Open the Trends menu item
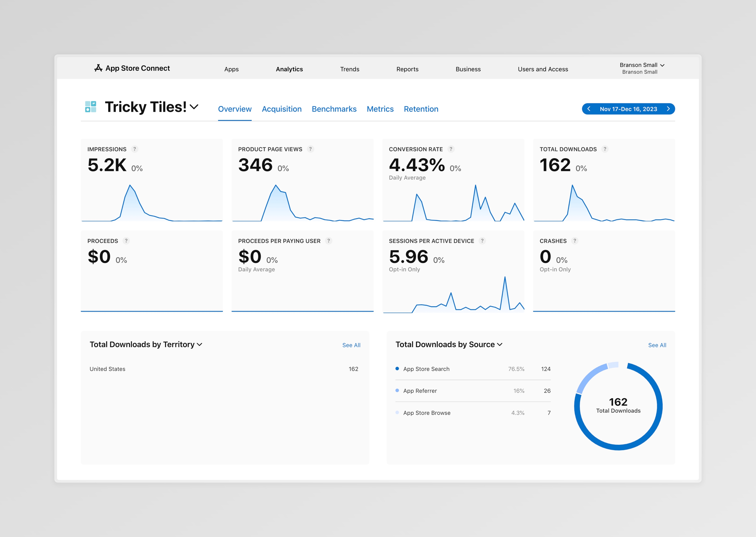Screen dimensions: 756x537 tap(350, 69)
